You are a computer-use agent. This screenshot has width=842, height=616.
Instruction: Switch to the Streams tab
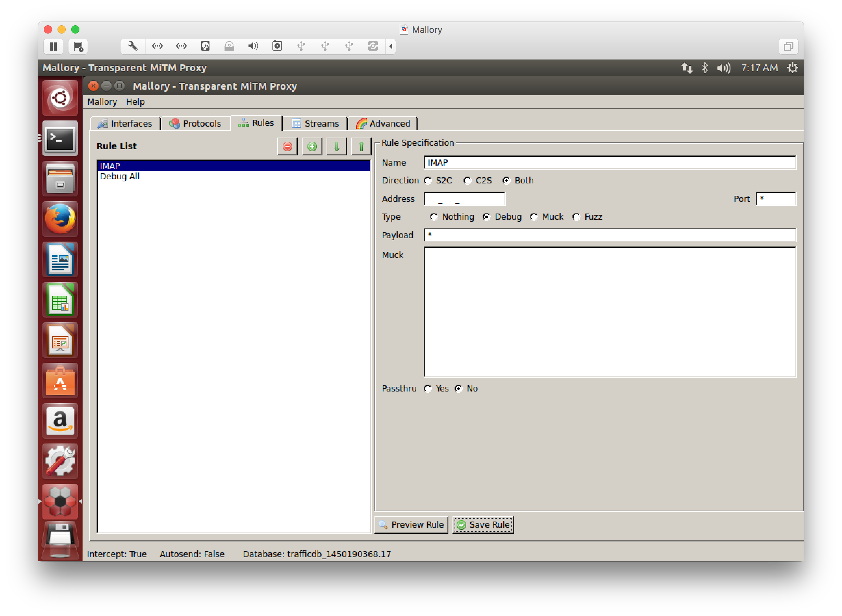tap(315, 124)
